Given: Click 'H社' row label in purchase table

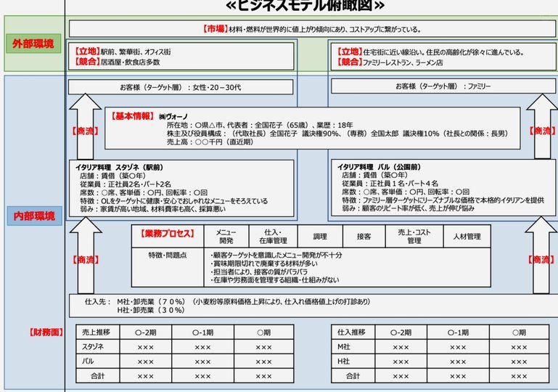Looking at the screenshot, I should (x=353, y=361).
